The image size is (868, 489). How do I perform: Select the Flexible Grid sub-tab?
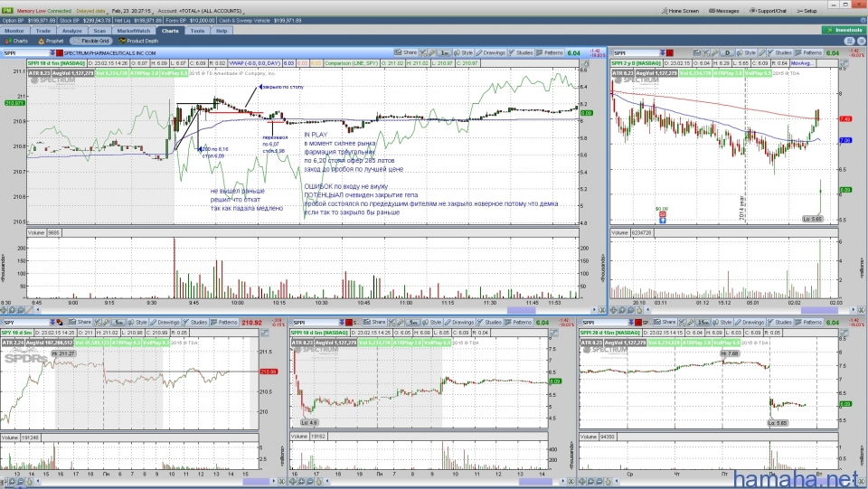[x=91, y=41]
